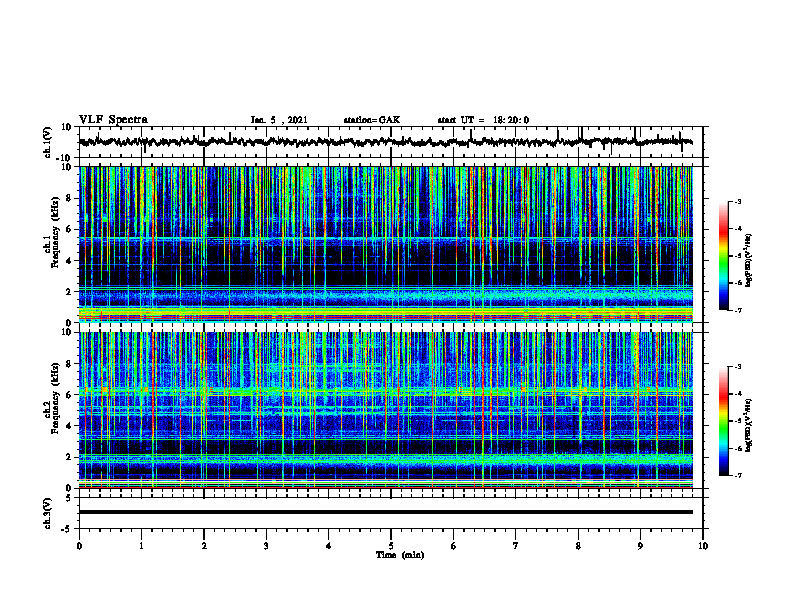Viewport: 792px width, 612px height.
Task: Click the "6" kHz tick of ch.1 spectrogram
Action: pos(69,230)
